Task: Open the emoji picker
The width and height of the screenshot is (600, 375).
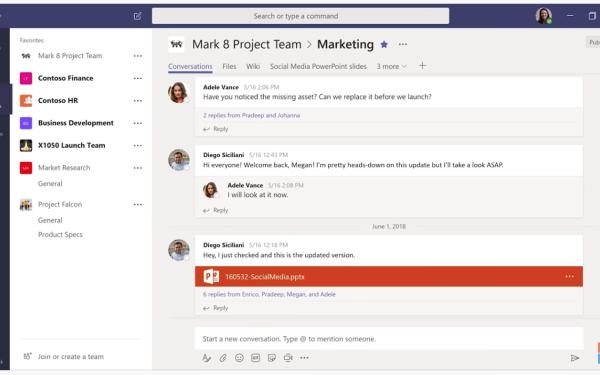Action: tap(239, 358)
